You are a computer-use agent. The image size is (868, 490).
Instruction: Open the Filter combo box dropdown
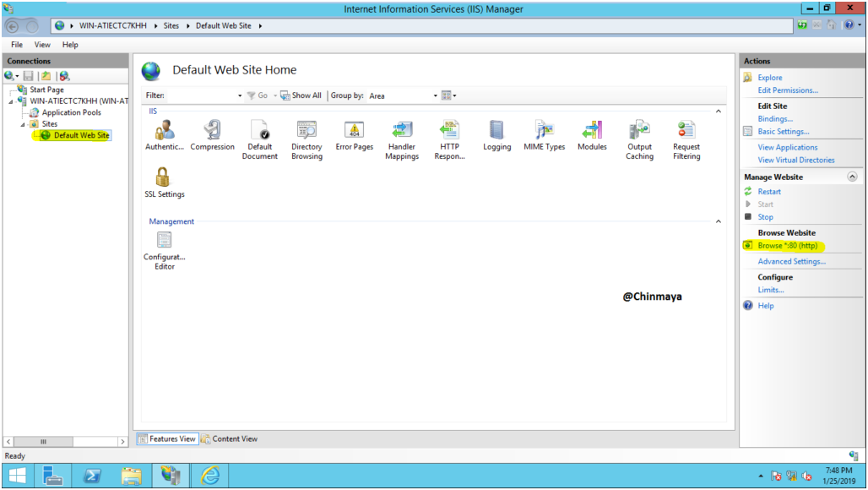point(240,95)
